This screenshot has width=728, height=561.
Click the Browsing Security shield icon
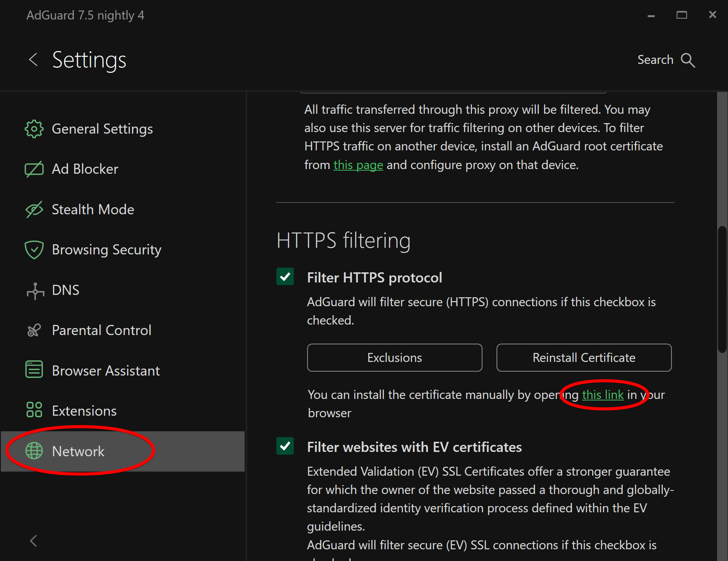point(34,250)
